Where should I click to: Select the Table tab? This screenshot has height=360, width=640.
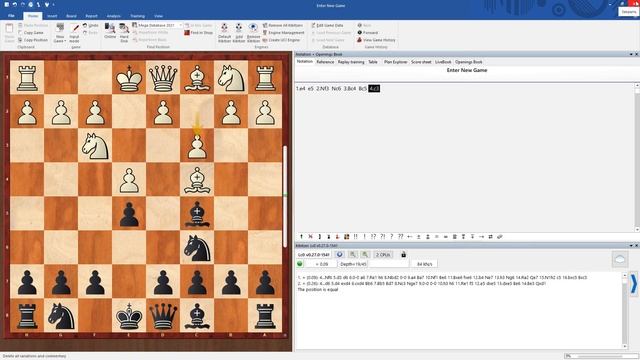(x=373, y=62)
